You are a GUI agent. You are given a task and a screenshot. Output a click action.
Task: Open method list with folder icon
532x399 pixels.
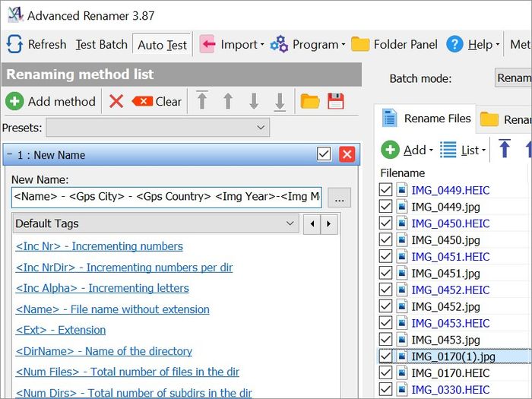310,101
